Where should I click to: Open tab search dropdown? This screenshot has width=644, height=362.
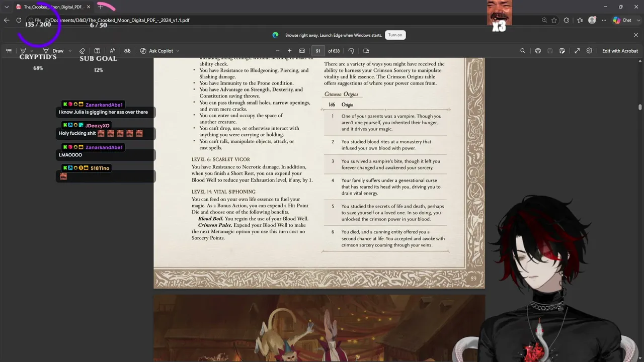point(7,7)
